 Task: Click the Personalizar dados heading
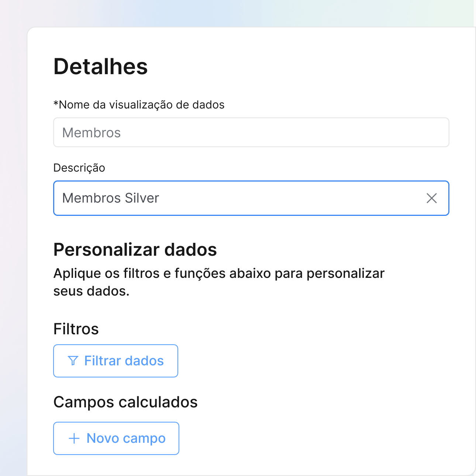(135, 250)
